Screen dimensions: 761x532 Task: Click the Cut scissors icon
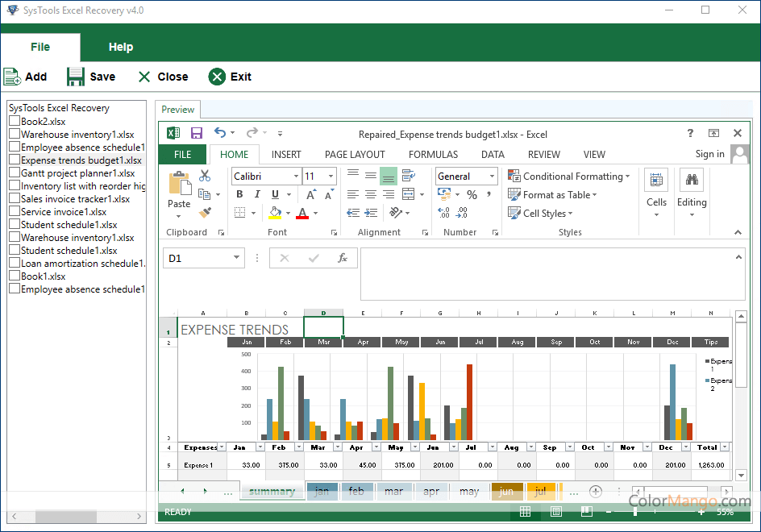(205, 176)
